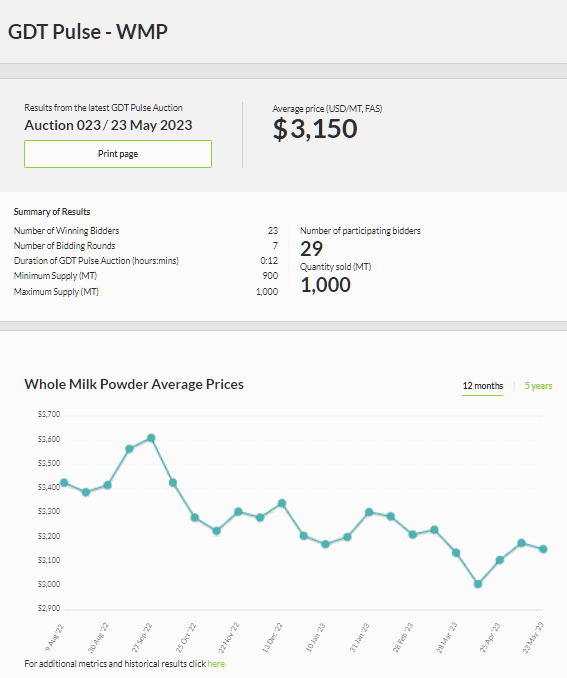The image size is (567, 678).
Task: Switch chart to the 12 months tab
Action: pyautogui.click(x=483, y=386)
